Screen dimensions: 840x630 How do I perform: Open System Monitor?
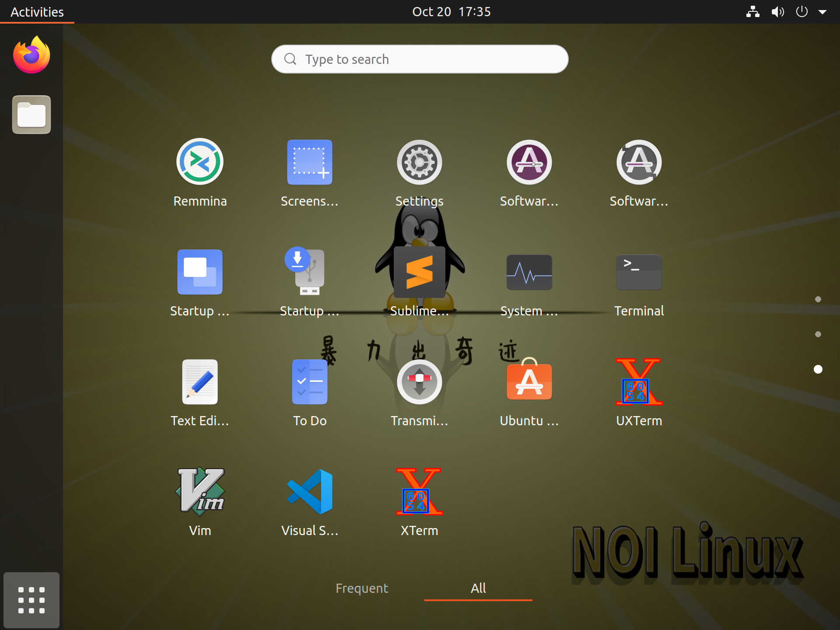tap(529, 272)
